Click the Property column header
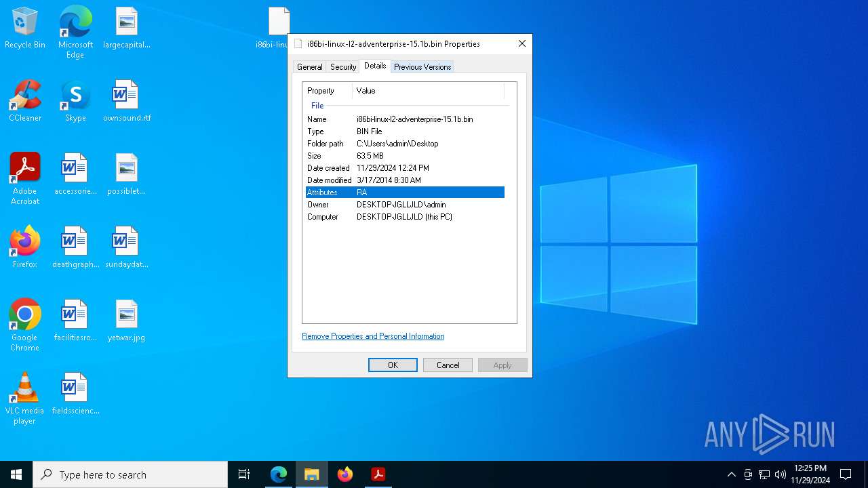Screen dimensions: 868x488 328,91
